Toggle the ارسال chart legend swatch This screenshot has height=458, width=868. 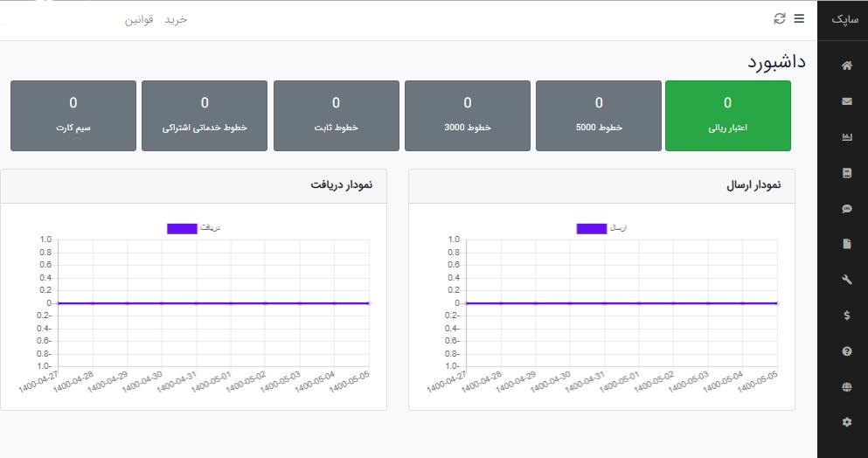click(591, 228)
